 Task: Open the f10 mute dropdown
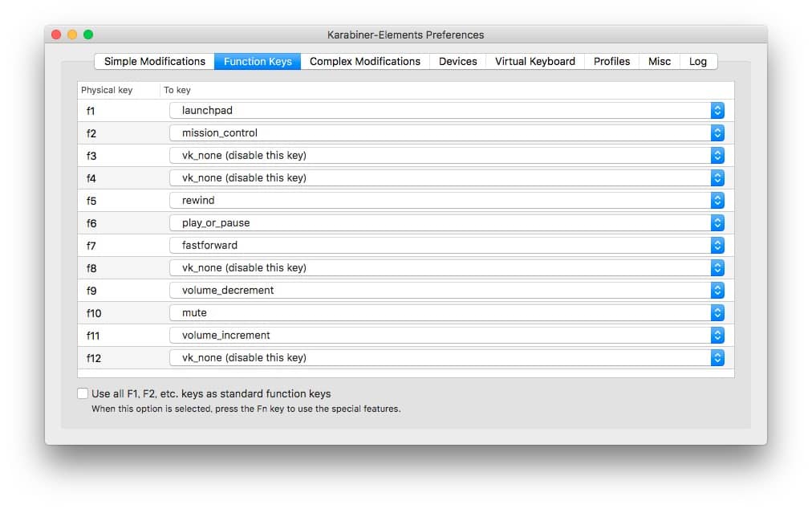tap(446, 313)
